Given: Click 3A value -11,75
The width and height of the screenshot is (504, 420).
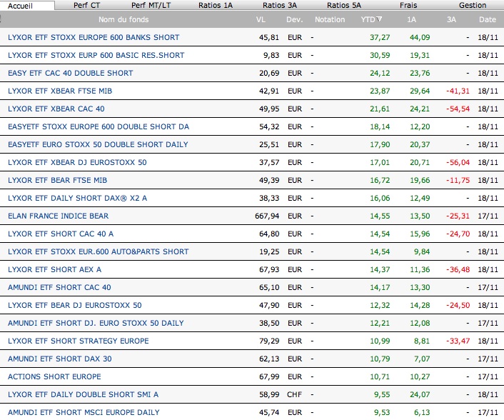Looking at the screenshot, I should coord(458,180).
